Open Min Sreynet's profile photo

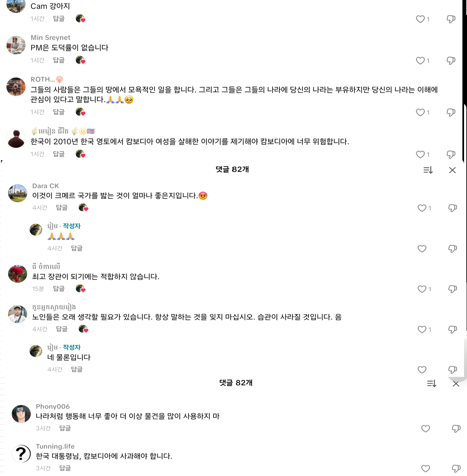click(16, 45)
